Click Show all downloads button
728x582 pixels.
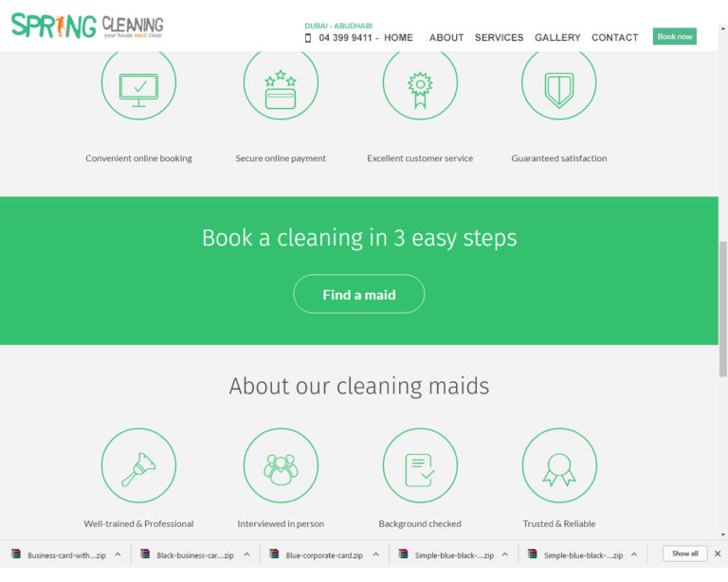click(x=684, y=554)
